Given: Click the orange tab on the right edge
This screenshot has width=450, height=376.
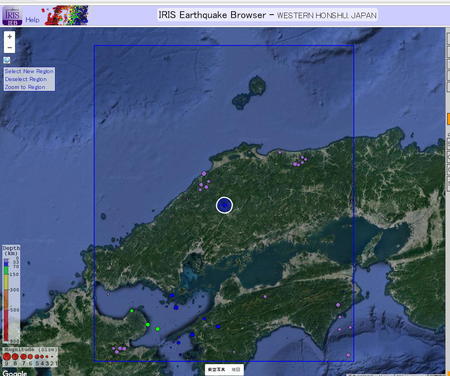Looking at the screenshot, I should [448, 119].
